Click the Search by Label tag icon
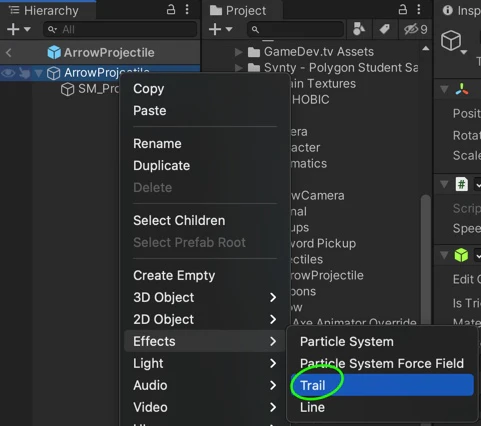Viewport: 481px width, 426px height. click(x=384, y=29)
